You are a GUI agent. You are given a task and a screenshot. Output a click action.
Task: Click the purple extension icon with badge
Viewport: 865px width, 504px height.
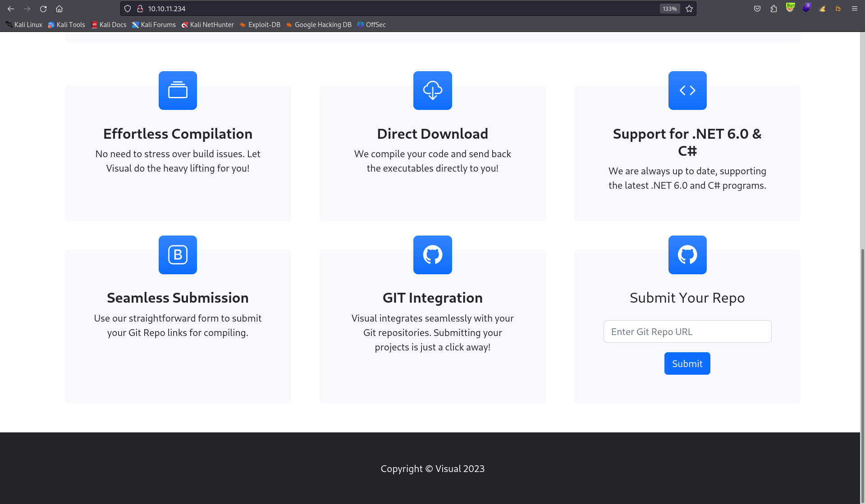pyautogui.click(x=806, y=8)
